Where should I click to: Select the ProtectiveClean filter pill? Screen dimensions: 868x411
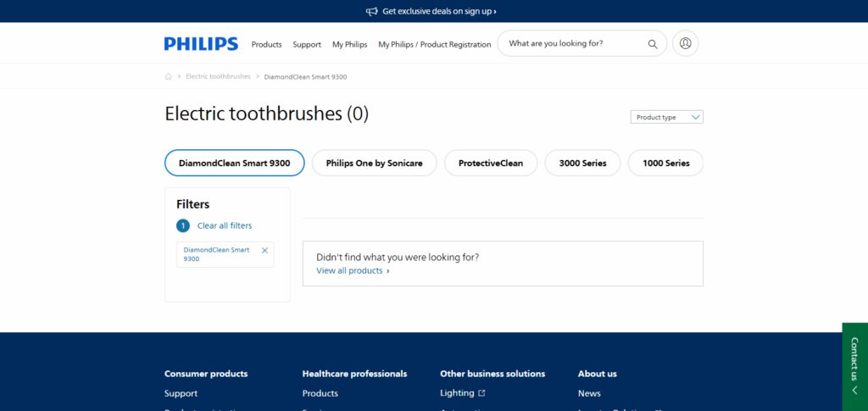coord(491,164)
